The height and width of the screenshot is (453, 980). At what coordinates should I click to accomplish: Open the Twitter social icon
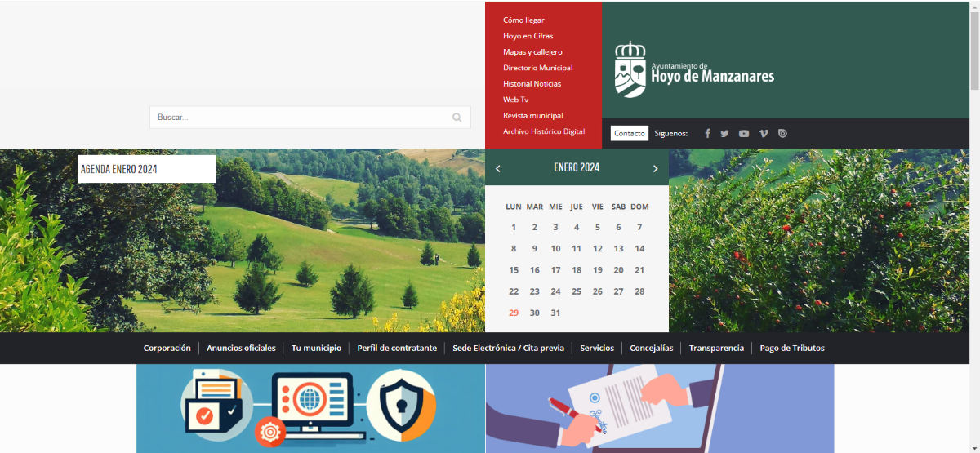[724, 134]
